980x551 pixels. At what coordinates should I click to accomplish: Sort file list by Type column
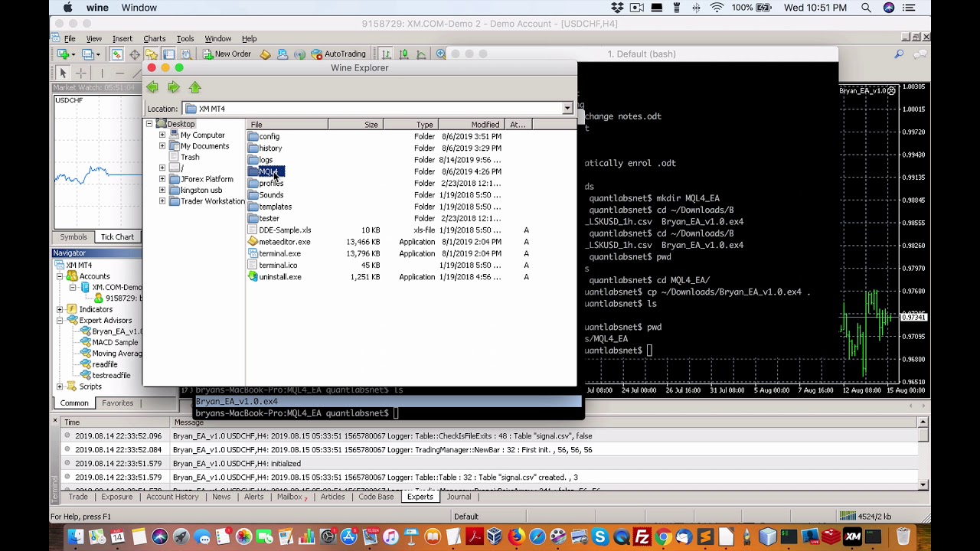point(410,125)
